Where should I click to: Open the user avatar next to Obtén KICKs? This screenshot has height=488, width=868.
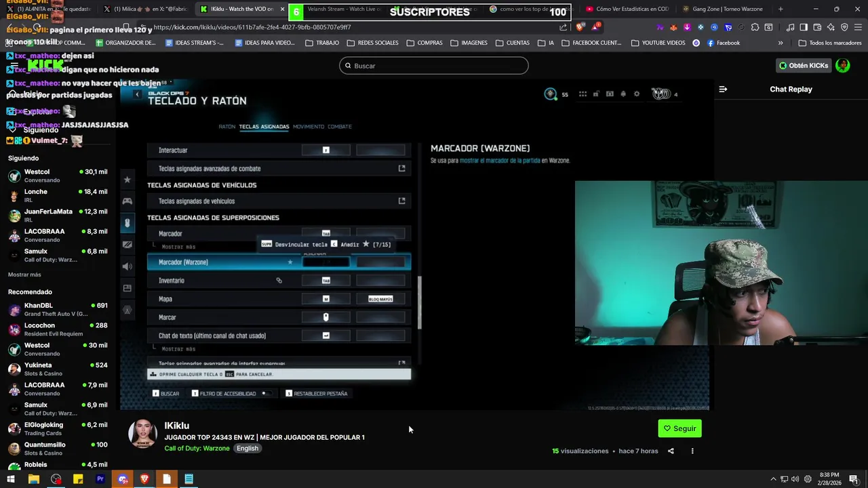click(842, 66)
